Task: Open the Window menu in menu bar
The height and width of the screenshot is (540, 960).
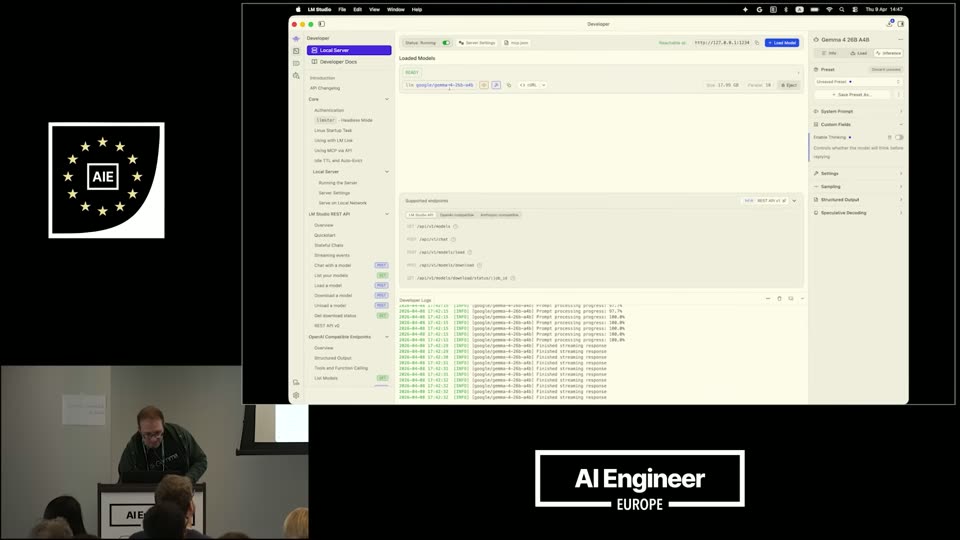Action: [396, 10]
